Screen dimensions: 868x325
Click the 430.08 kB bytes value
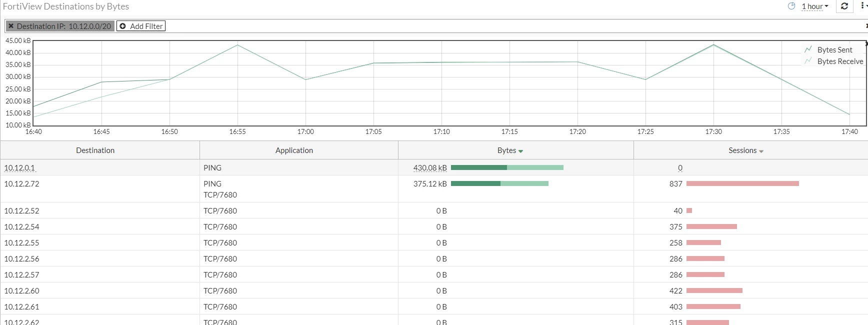point(430,168)
